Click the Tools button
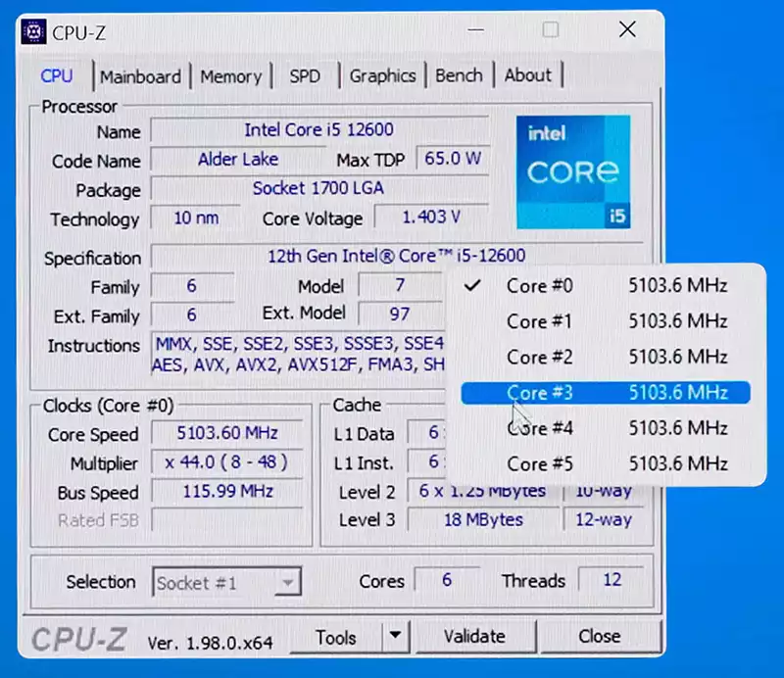Image resolution: width=784 pixels, height=678 pixels. tap(336, 637)
